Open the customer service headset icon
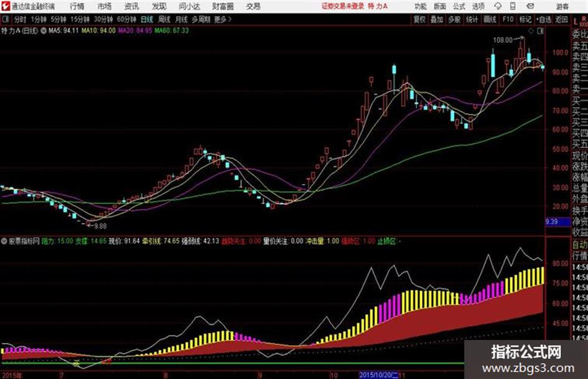 (498, 6)
